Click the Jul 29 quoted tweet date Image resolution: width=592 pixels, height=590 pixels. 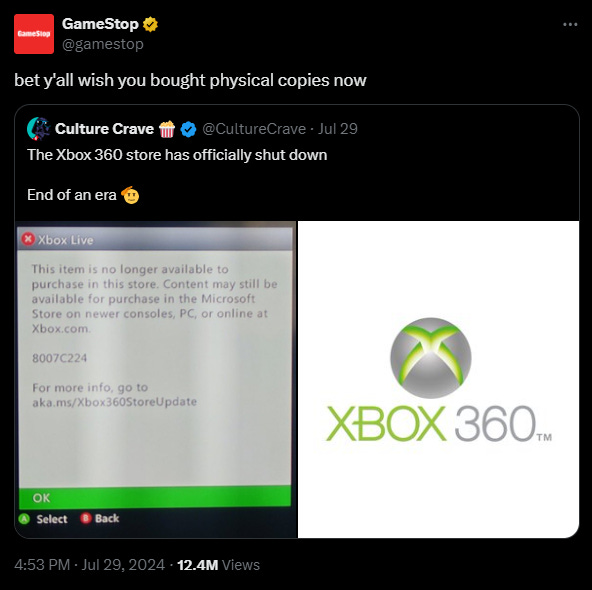[338, 129]
